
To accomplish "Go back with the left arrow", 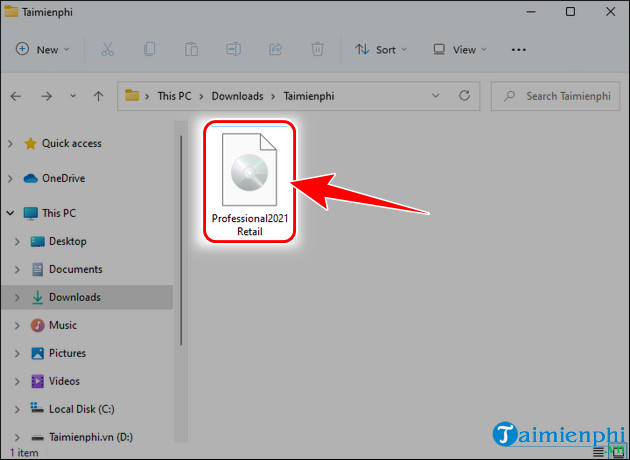I will (16, 96).
